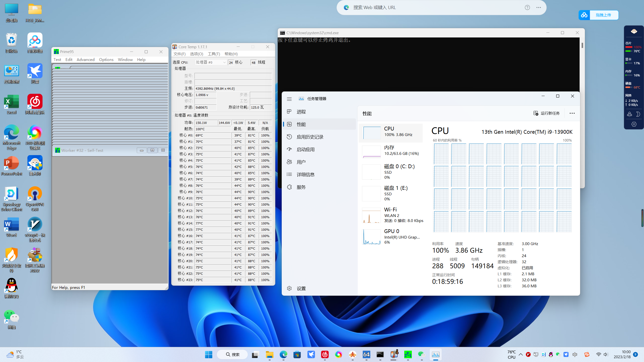This screenshot has width=644, height=362.
Task: Click the Baidu 拖拽上传 upload widget
Action: coord(598,15)
